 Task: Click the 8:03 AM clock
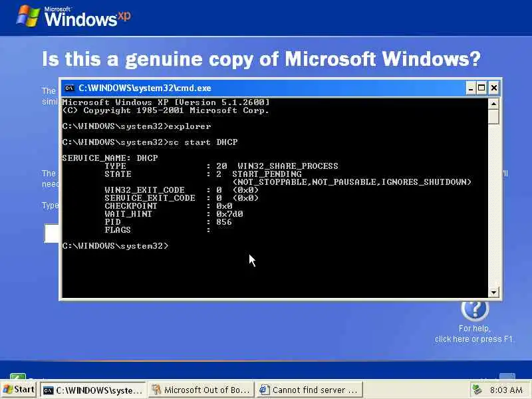[506, 390]
